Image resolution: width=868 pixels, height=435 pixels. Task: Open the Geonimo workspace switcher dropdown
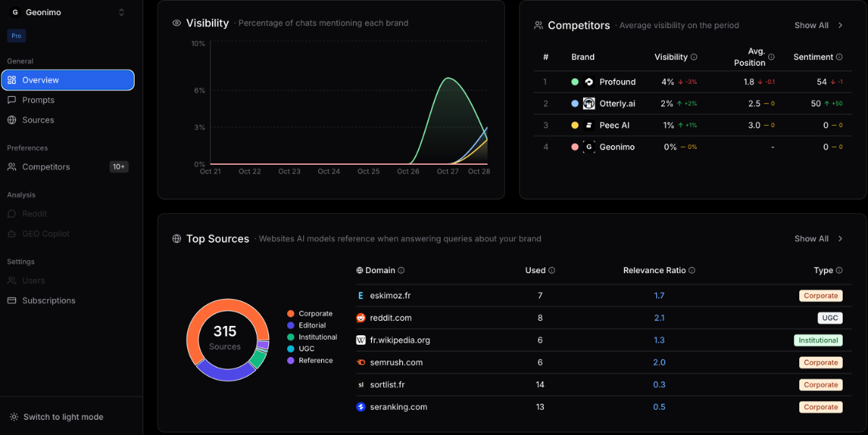[121, 12]
